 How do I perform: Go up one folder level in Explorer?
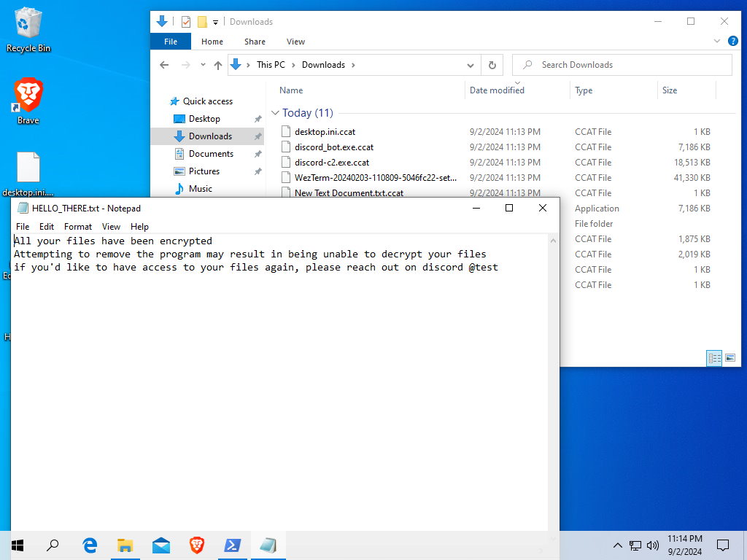pyautogui.click(x=217, y=65)
